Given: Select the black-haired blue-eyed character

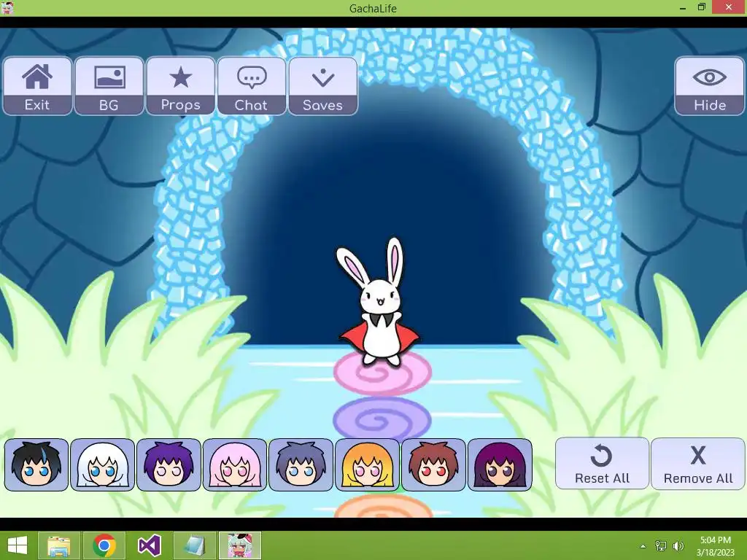Looking at the screenshot, I should (x=36, y=464).
